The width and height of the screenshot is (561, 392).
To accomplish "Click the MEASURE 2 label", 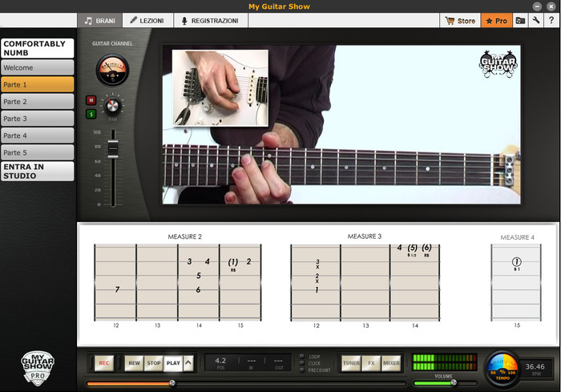I will pos(184,236).
